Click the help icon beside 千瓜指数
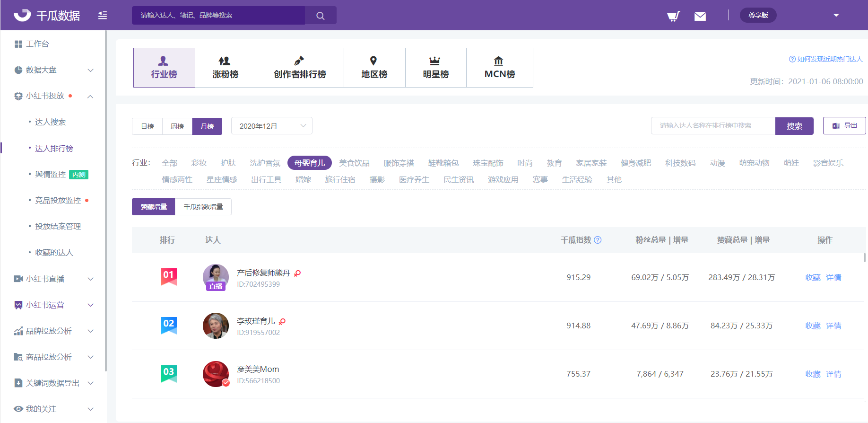 click(x=598, y=240)
